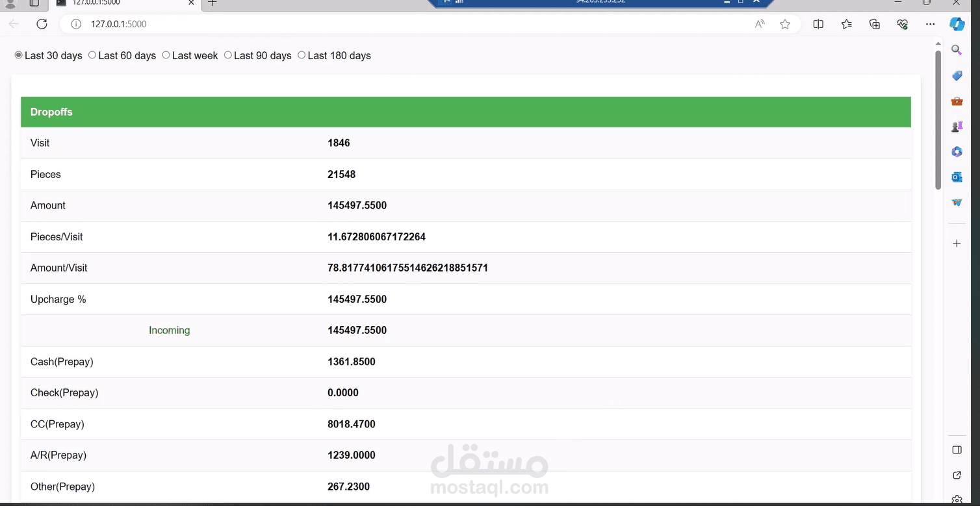Click the browser refresh icon
The image size is (980, 508).
point(42,24)
